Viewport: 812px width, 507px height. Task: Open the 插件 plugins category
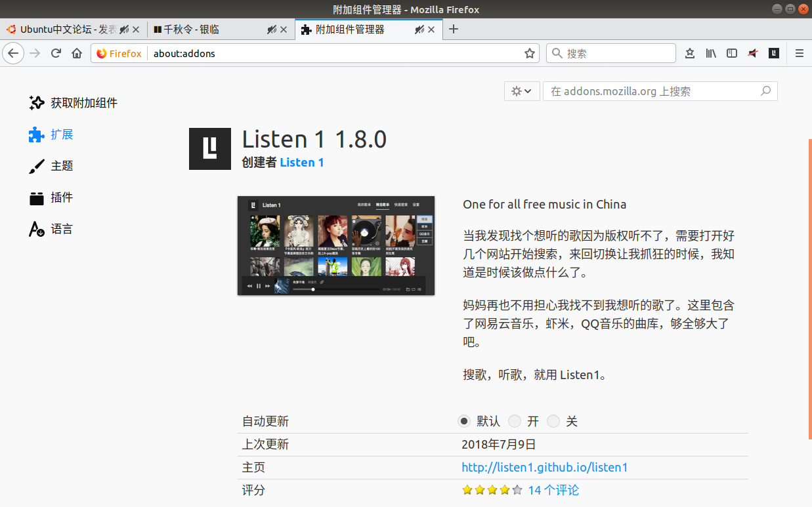coord(51,197)
